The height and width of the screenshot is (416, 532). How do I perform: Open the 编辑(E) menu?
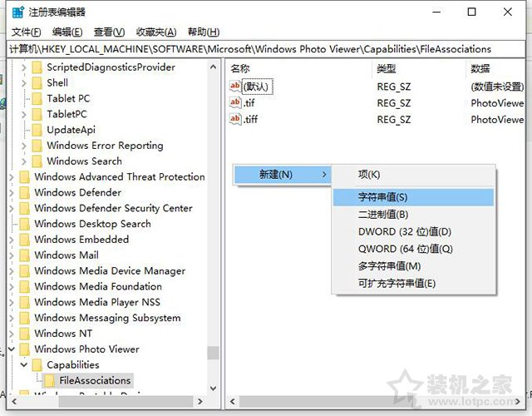tap(67, 32)
